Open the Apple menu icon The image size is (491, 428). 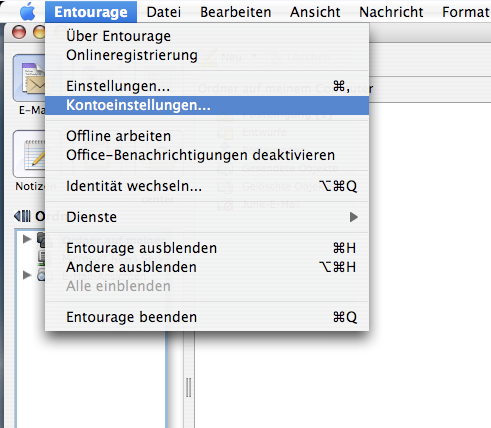click(27, 12)
